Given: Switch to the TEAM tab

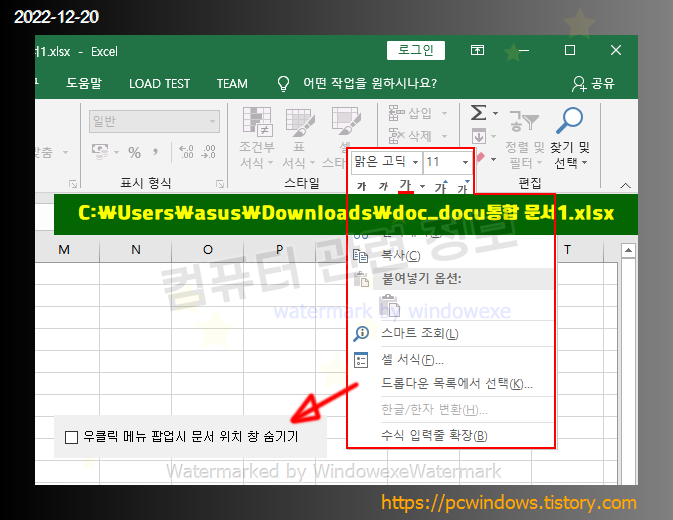Looking at the screenshot, I should pyautogui.click(x=232, y=83).
